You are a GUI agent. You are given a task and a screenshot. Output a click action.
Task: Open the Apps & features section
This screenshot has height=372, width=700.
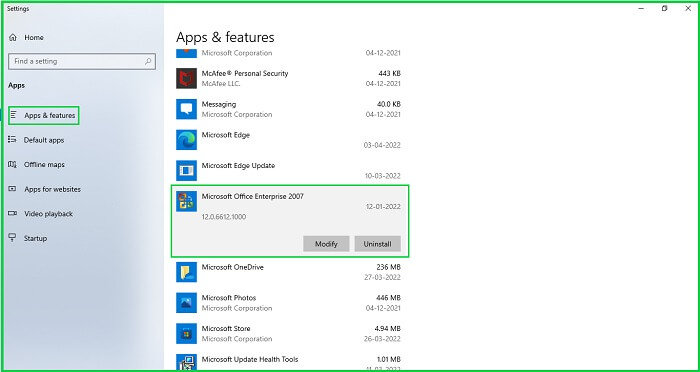[x=44, y=115]
